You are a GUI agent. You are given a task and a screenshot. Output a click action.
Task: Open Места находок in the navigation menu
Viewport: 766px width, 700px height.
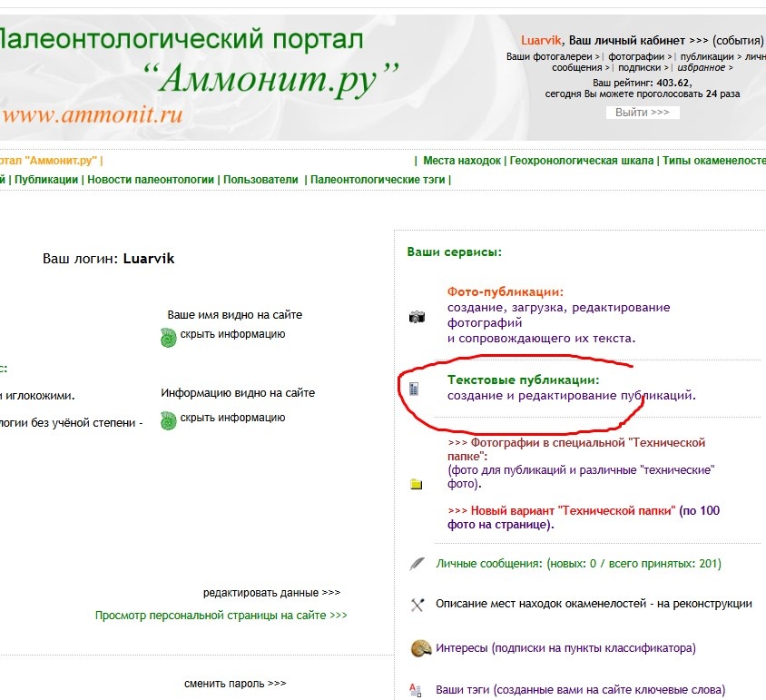(461, 161)
